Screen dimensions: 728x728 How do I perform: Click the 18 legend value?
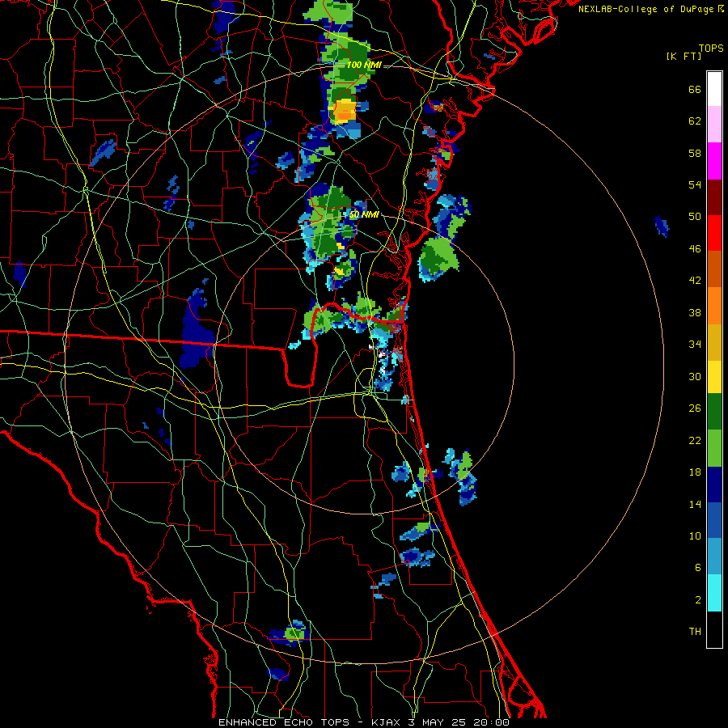[695, 472]
